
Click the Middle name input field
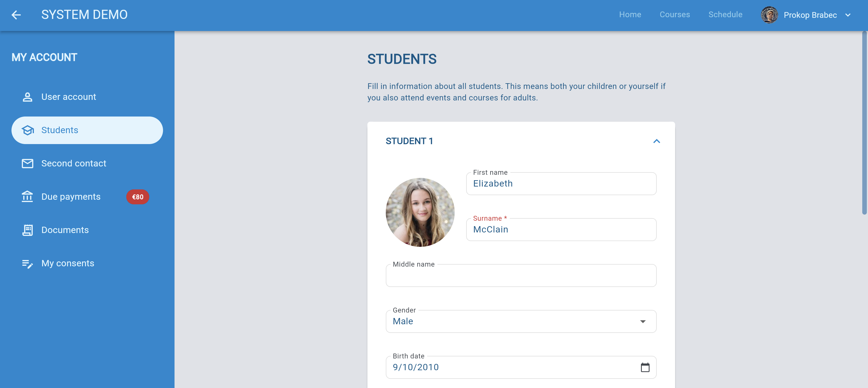click(x=521, y=276)
